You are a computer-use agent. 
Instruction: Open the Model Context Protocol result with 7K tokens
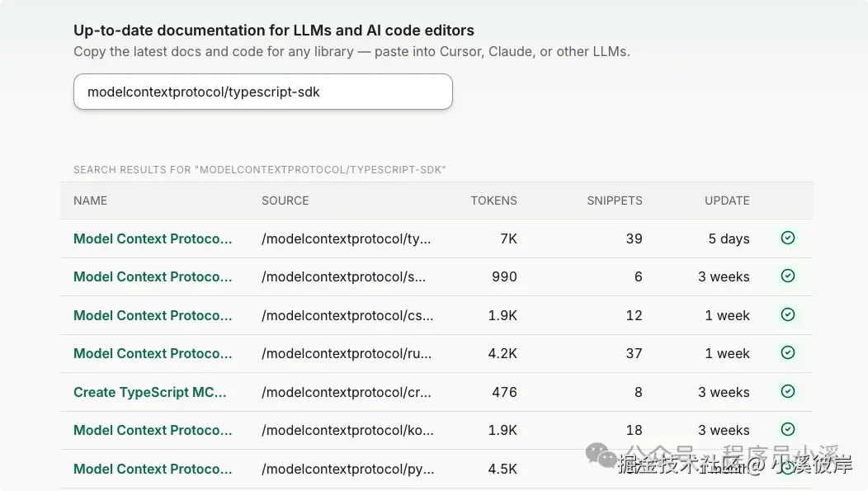[x=153, y=238]
